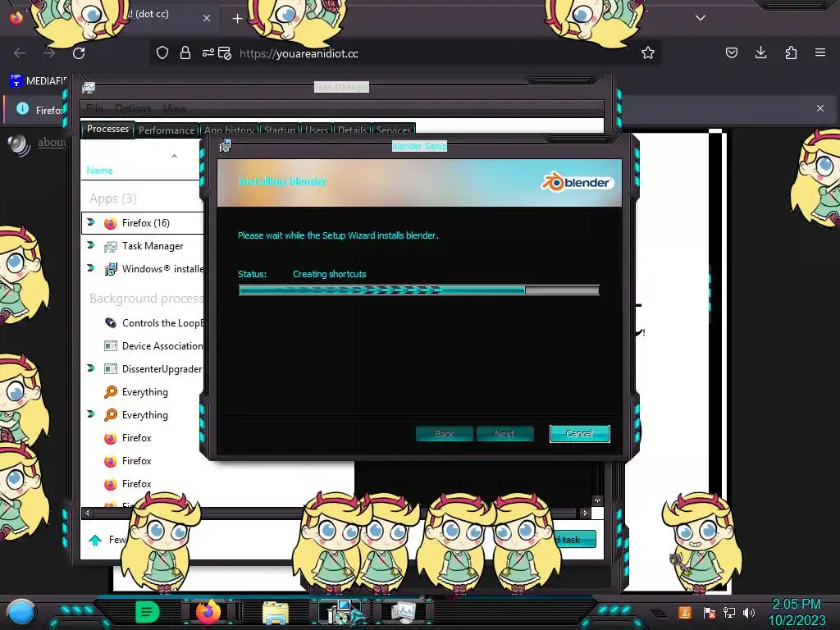This screenshot has height=630, width=840.
Task: Reload the page in Firefox
Action: pyautogui.click(x=79, y=53)
